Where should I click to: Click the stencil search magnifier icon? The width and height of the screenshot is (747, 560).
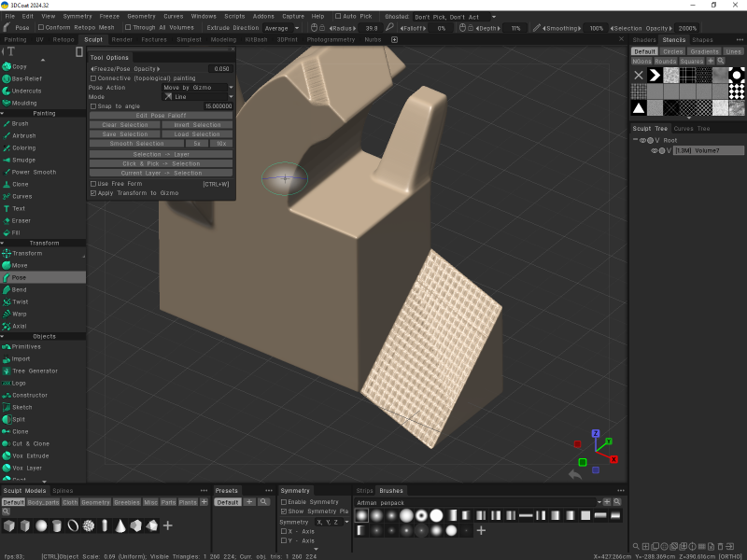(722, 61)
